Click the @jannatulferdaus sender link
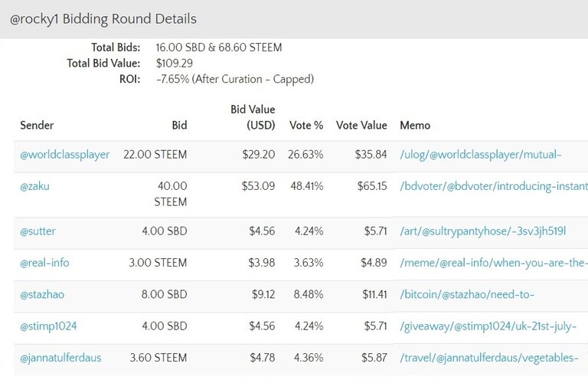This screenshot has width=588, height=383. click(60, 358)
